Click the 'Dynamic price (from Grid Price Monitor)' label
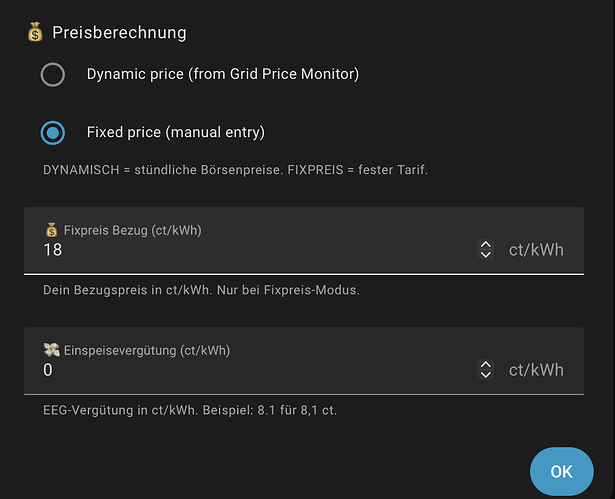 tap(222, 74)
